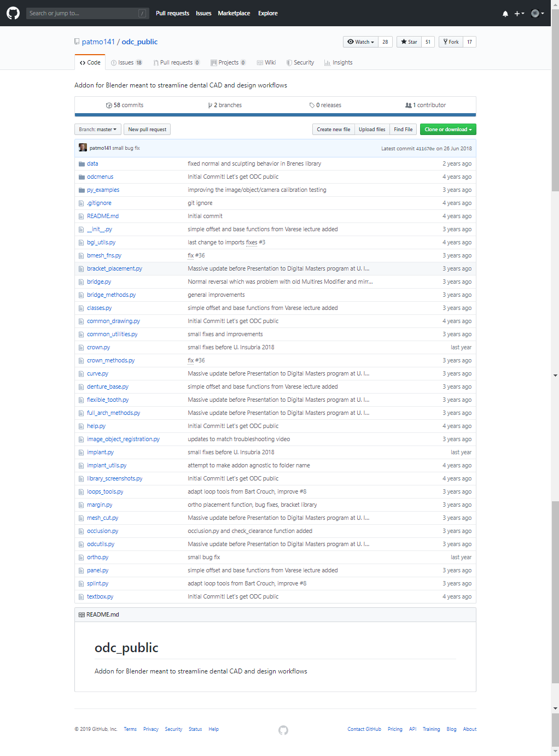The height and width of the screenshot is (756, 559).
Task: Switch to the Projects tab
Action: point(228,62)
